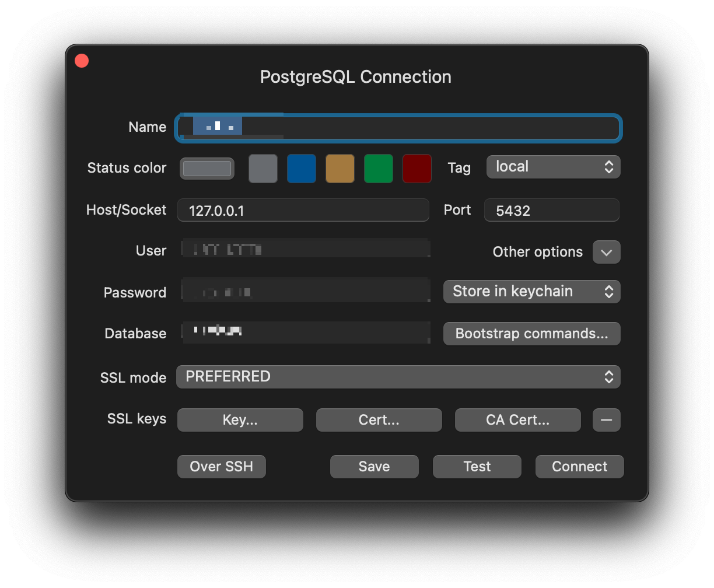The image size is (714, 588).
Task: Choose the green status color swatch
Action: pyautogui.click(x=379, y=169)
